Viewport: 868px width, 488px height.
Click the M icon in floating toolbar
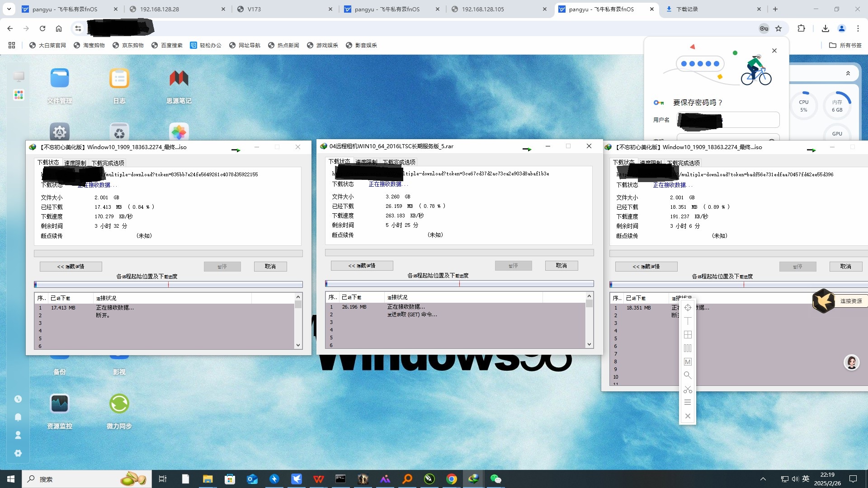click(x=688, y=361)
